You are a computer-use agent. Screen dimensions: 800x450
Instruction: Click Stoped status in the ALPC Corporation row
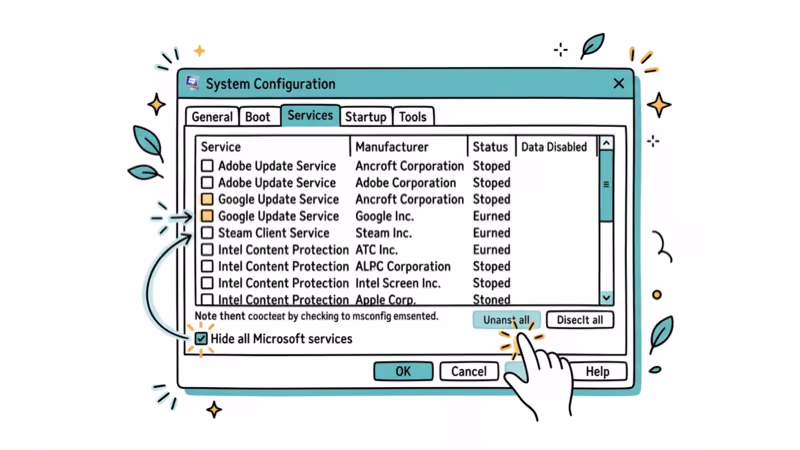491,266
